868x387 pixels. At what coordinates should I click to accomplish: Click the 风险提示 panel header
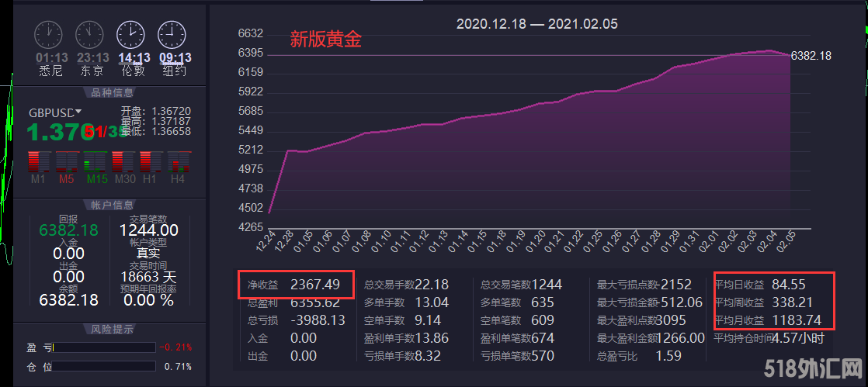pos(107,328)
